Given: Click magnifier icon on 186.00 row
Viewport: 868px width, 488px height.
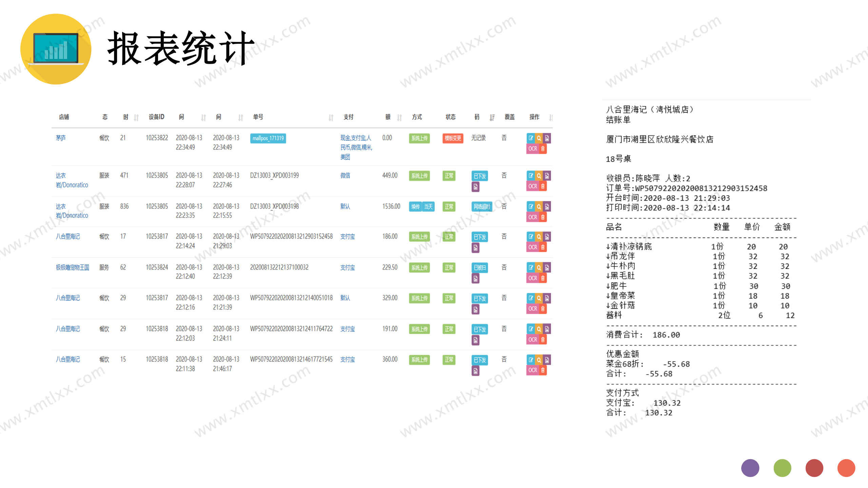Looking at the screenshot, I should 539,237.
